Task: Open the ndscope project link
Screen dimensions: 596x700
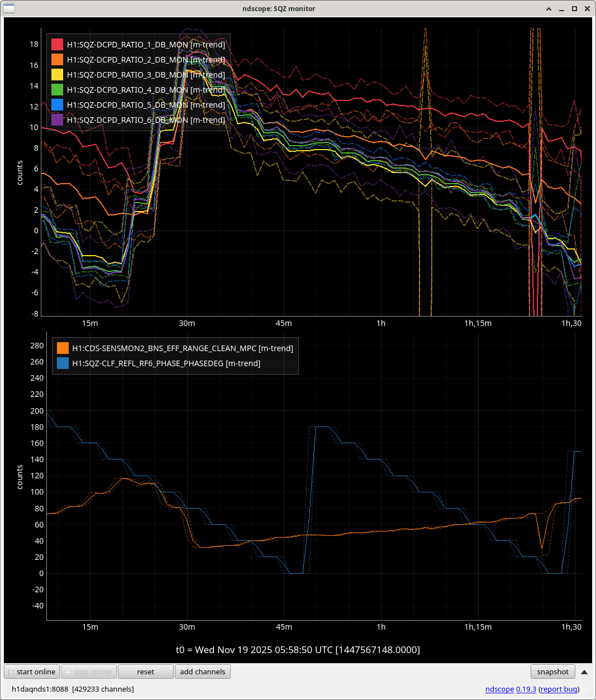Action: tap(499, 689)
